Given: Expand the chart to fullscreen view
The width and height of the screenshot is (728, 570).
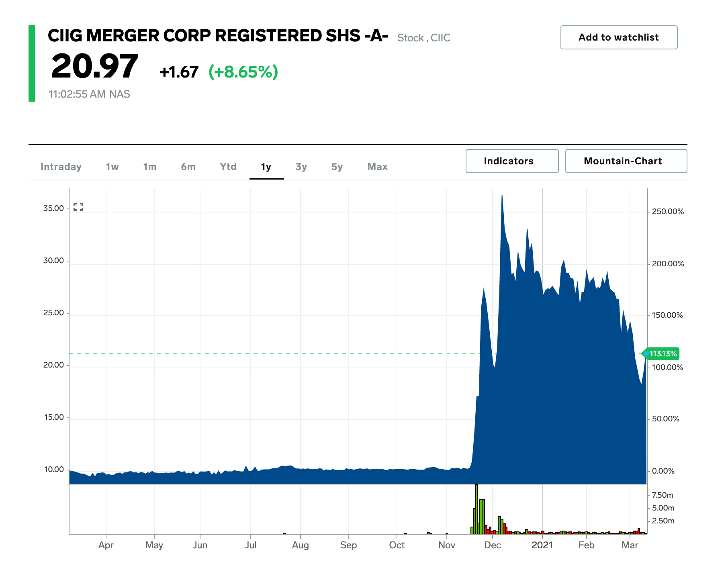Looking at the screenshot, I should (80, 207).
